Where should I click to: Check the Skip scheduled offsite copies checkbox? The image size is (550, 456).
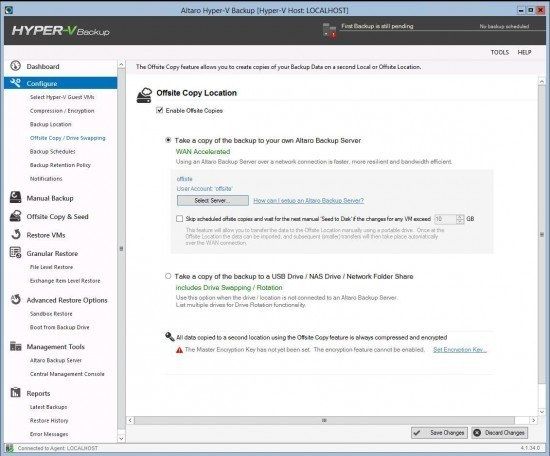[180, 219]
